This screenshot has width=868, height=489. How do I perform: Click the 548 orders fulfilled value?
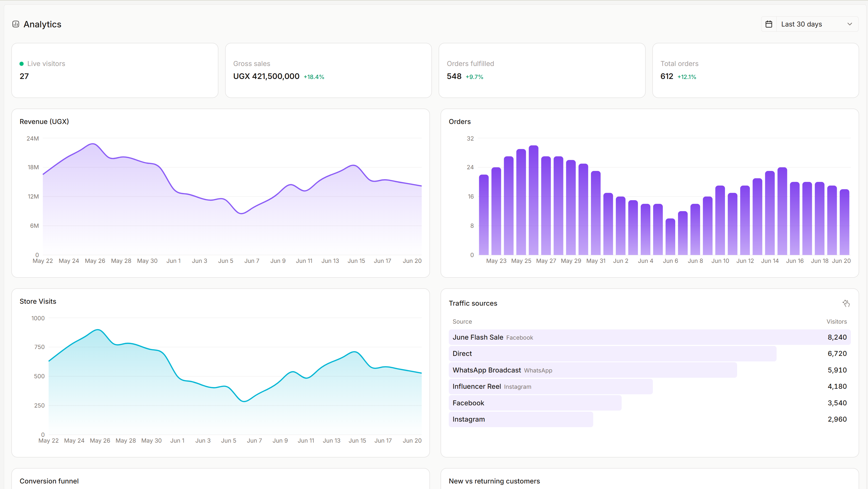454,76
